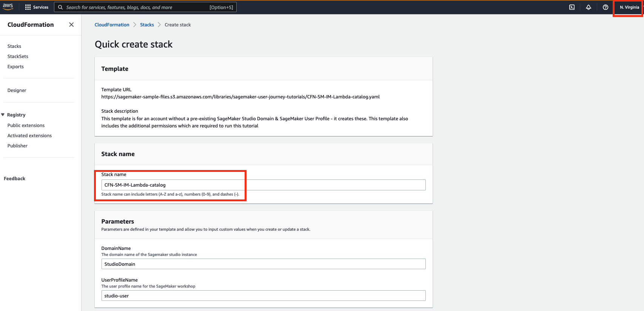This screenshot has height=311, width=644.
Task: Open the help question mark icon
Action: pos(605,7)
